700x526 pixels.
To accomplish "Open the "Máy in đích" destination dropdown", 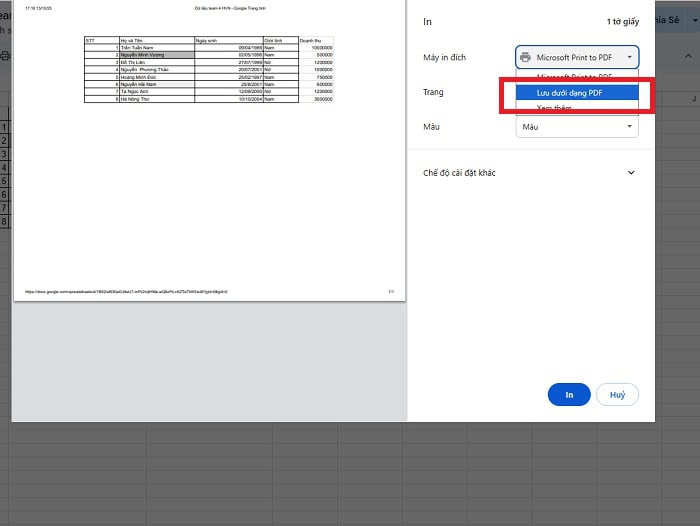I will tap(577, 58).
